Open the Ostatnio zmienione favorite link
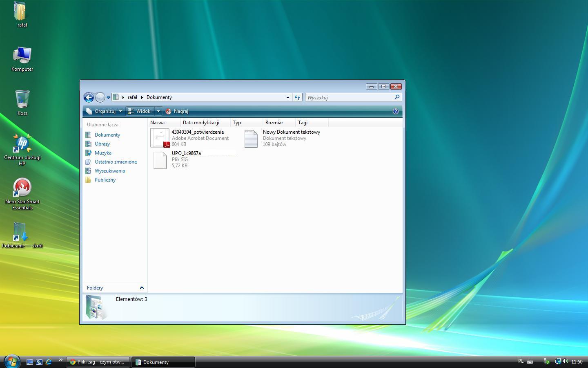The image size is (588, 368). pyautogui.click(x=116, y=162)
